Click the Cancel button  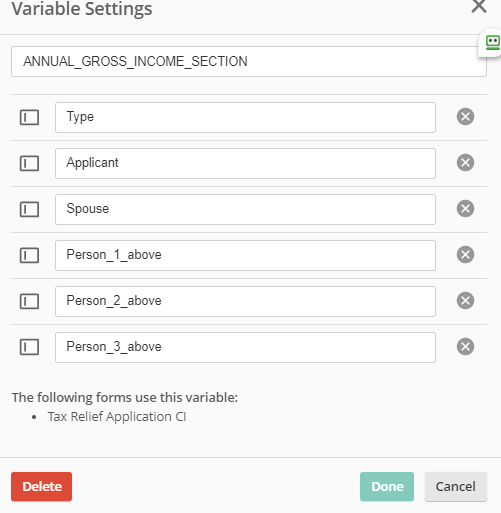tap(456, 487)
